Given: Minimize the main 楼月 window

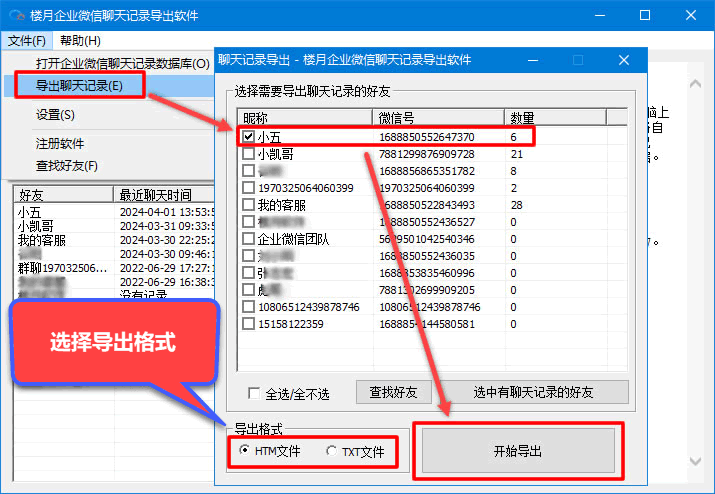Looking at the screenshot, I should (600, 15).
